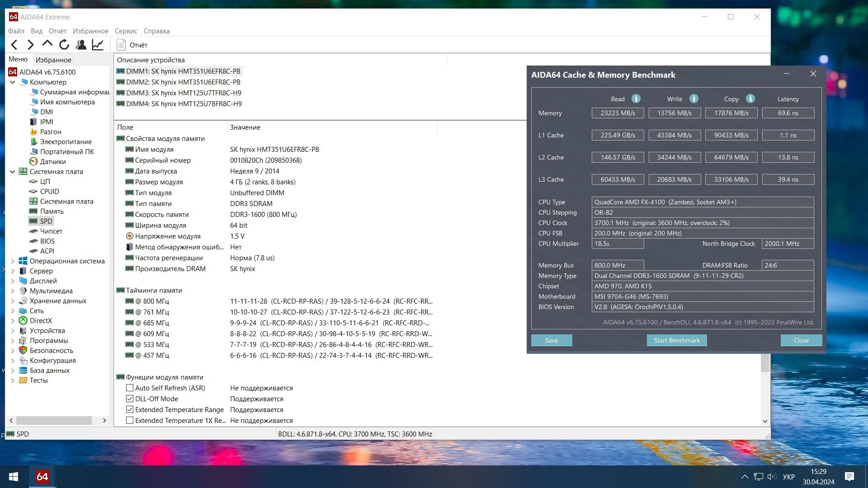The width and height of the screenshot is (868, 488).
Task: Select the Чипсет chipset item
Action: click(51, 231)
